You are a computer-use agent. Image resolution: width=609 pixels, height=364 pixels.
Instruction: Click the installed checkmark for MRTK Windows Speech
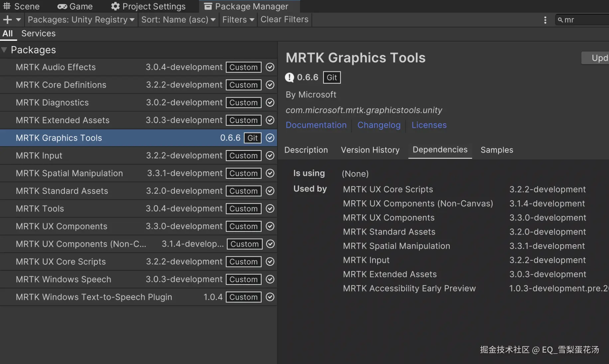point(270,279)
